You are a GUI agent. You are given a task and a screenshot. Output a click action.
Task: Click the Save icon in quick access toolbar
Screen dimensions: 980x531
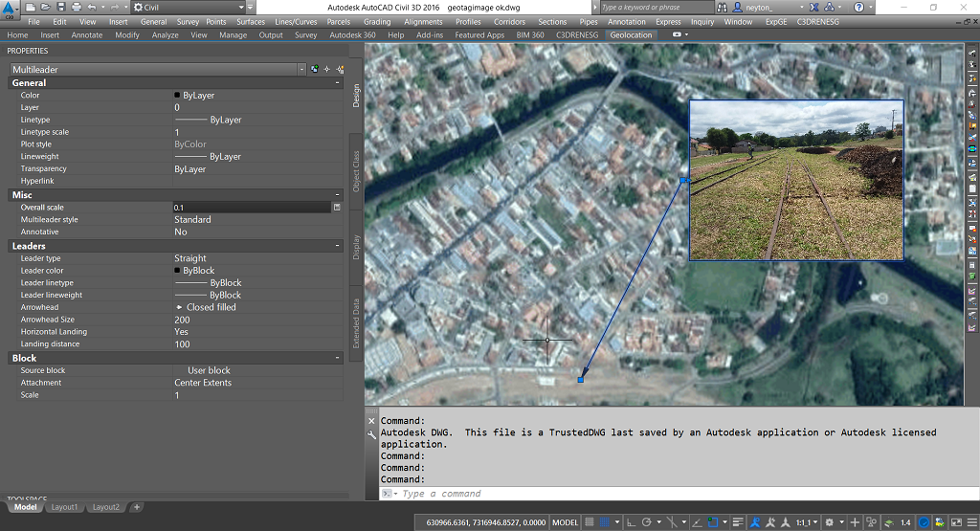tap(61, 7)
